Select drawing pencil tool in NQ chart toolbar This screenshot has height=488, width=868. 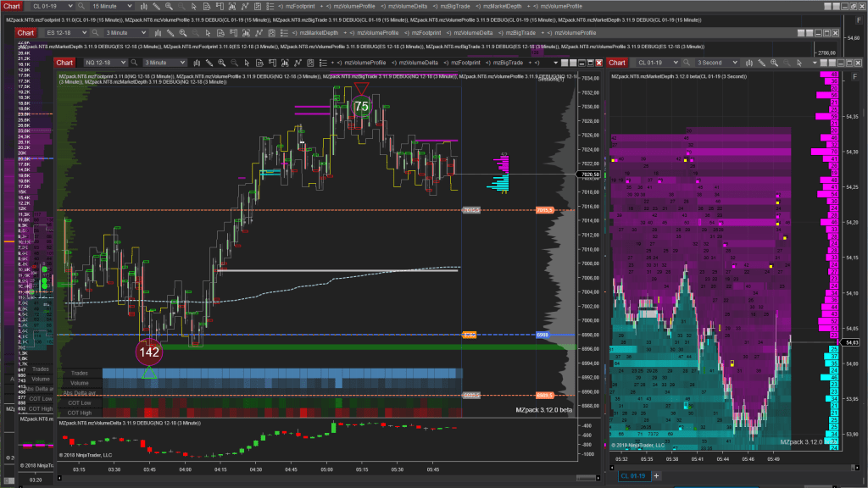click(x=209, y=63)
